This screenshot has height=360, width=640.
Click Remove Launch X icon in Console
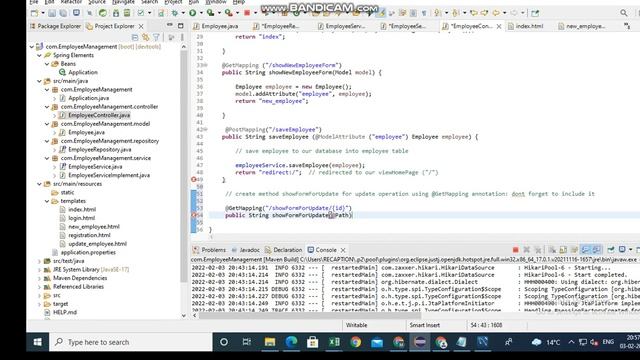coord(527,250)
